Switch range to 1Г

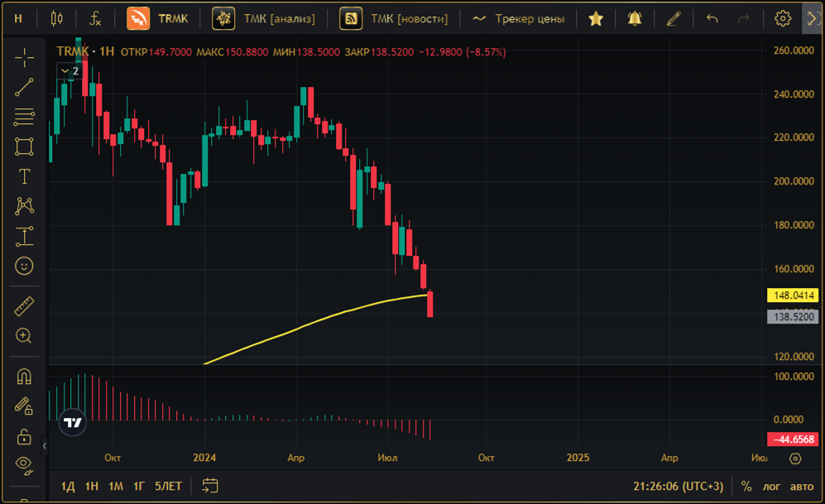click(139, 486)
